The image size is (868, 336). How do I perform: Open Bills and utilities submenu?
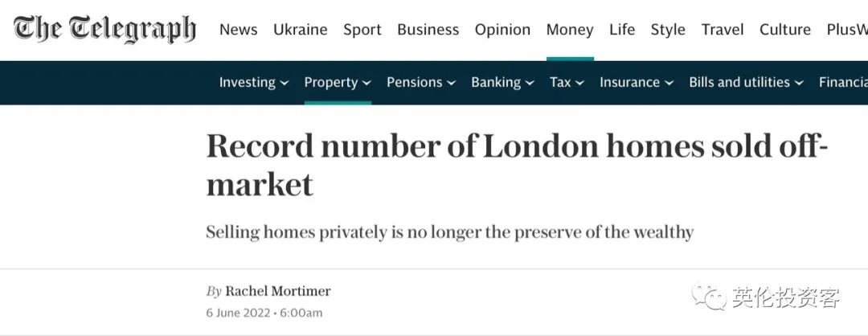(746, 83)
